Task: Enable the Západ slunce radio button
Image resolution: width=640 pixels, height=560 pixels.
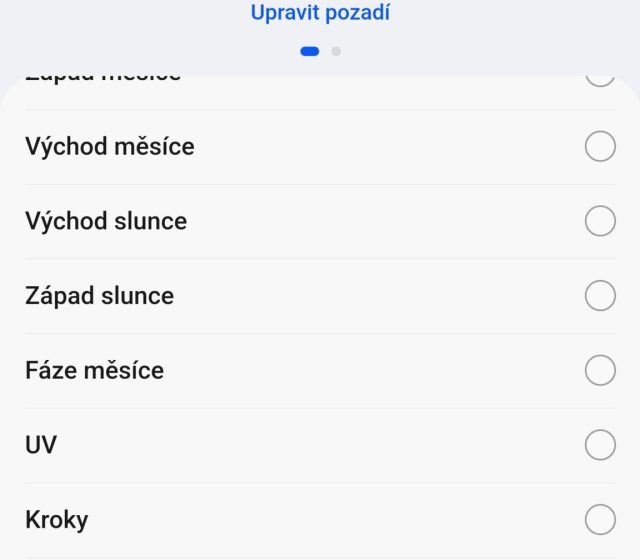Action: pyautogui.click(x=600, y=296)
